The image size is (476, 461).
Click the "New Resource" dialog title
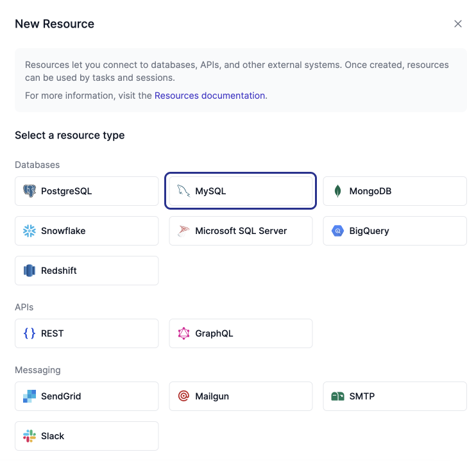[55, 24]
